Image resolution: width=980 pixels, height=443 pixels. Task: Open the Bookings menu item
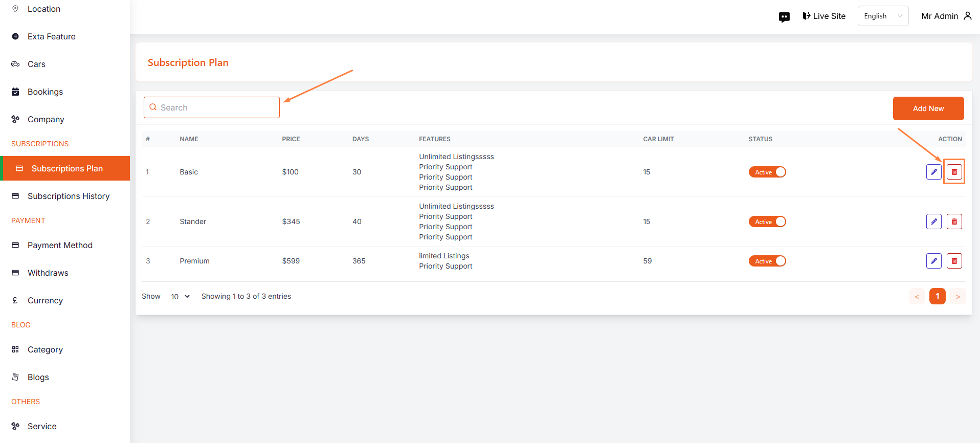click(45, 92)
